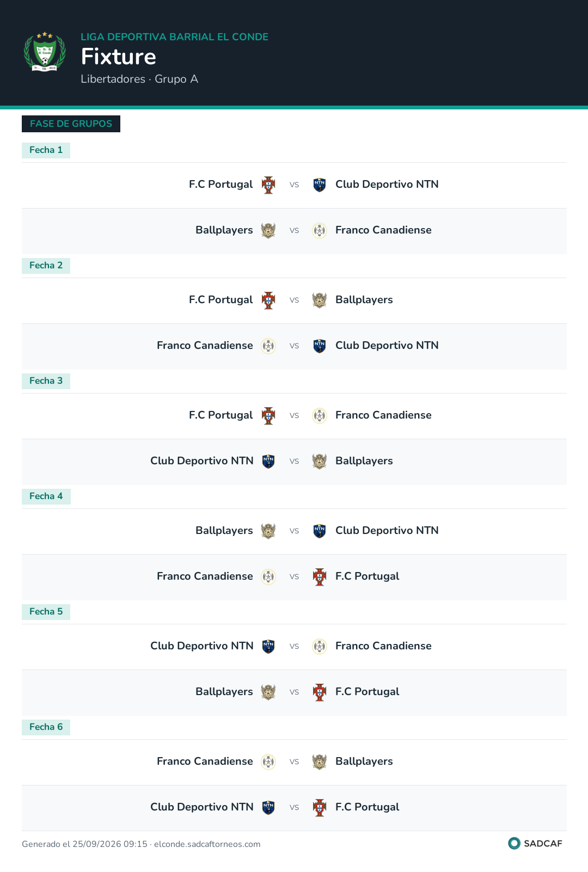Click Ballplayers crest in Fecha 2 match

(x=320, y=300)
